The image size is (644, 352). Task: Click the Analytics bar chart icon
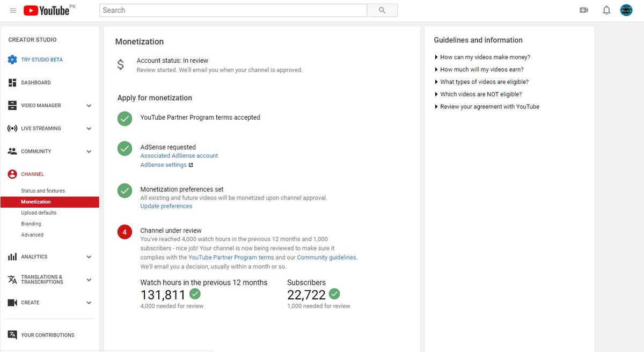point(12,257)
